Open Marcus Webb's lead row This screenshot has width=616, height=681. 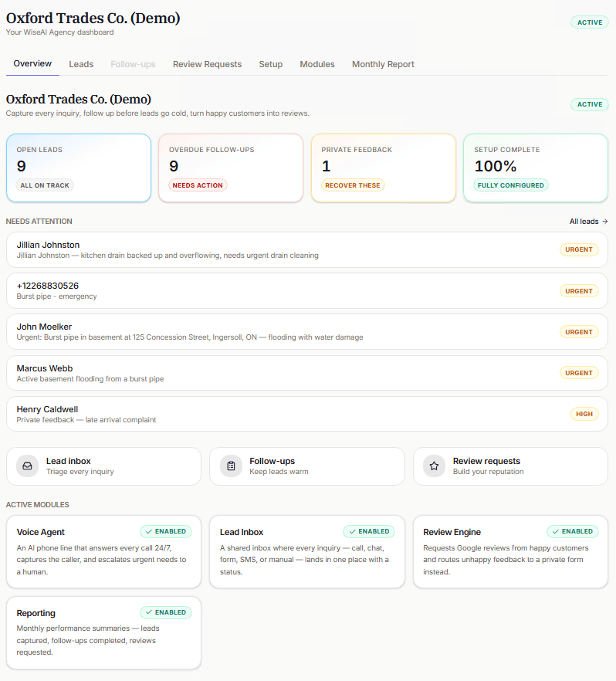tap(307, 373)
